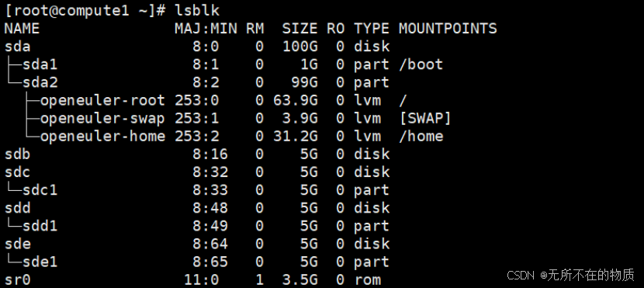Click the /home mountpoint

coord(421,137)
